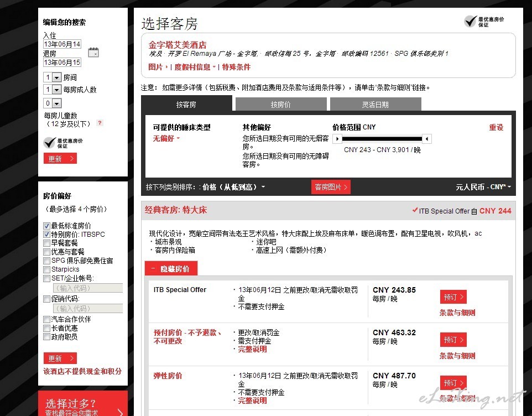This screenshot has width=532, height=416.
Task: Open the calendar date picker icon
Action: coord(93,52)
